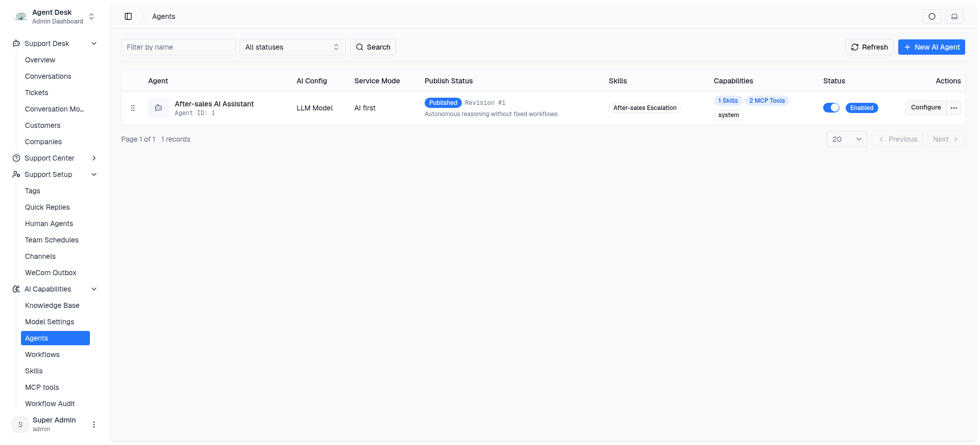Click the 2 MCP Tools badge
This screenshot has width=980, height=445.
(767, 101)
